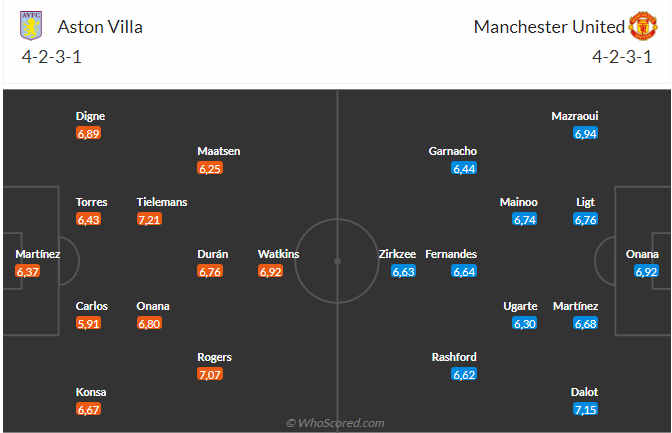Click goalkeeper Martínez's 6,37 rating
This screenshot has width=672, height=433.
tap(28, 271)
